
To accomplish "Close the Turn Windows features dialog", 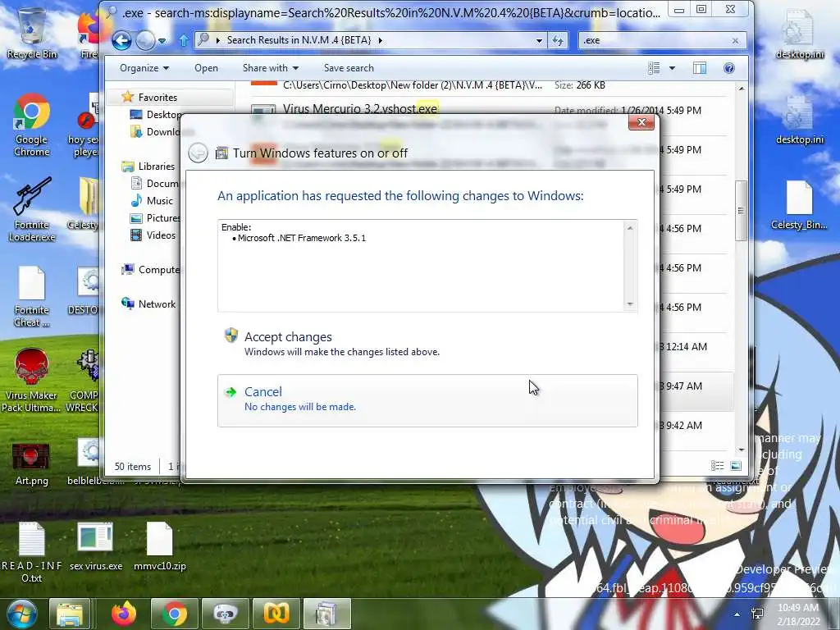I will 641,123.
